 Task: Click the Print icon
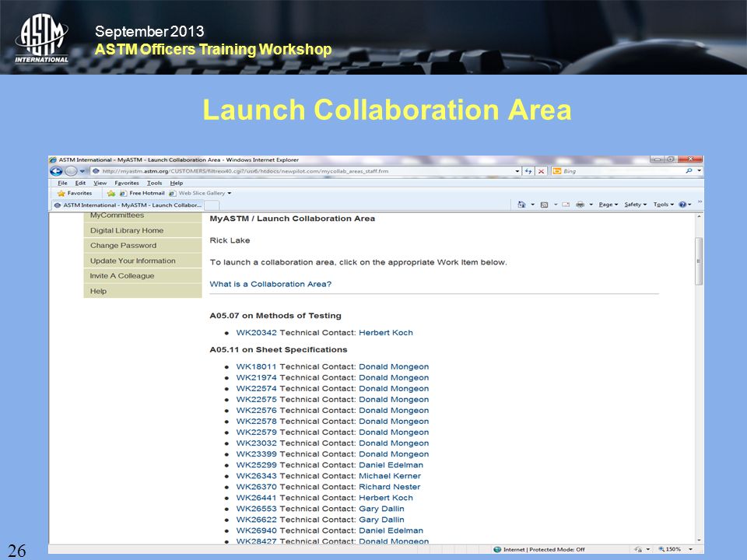pyautogui.click(x=580, y=205)
